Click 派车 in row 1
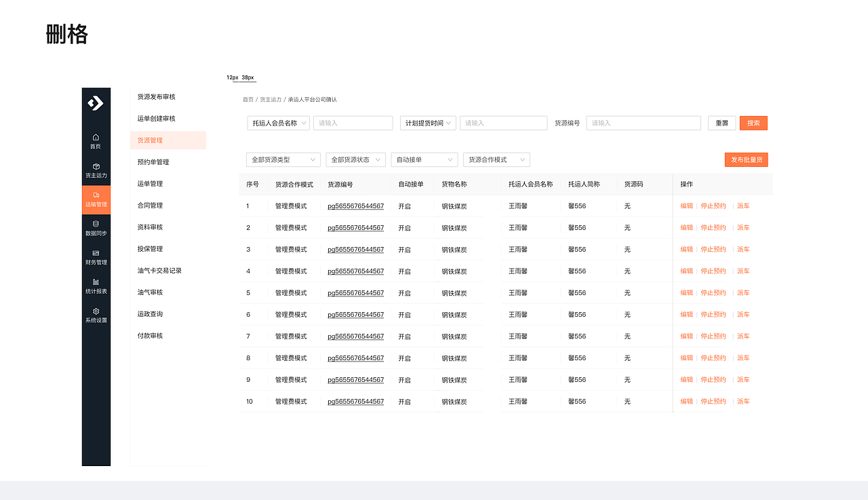The width and height of the screenshot is (868, 500). coord(743,206)
